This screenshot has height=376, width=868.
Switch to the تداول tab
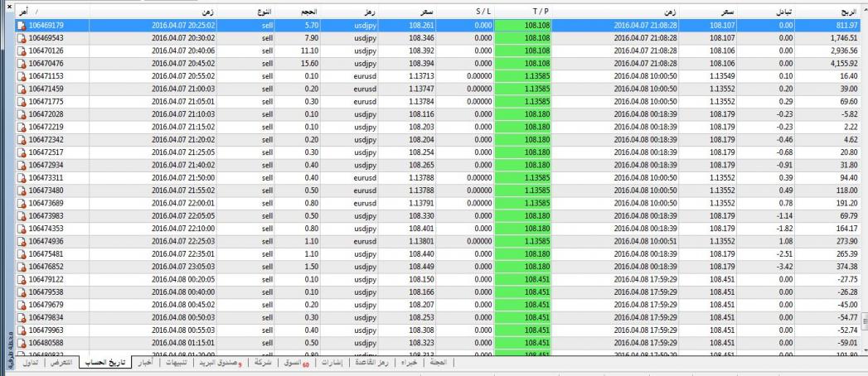(x=31, y=364)
